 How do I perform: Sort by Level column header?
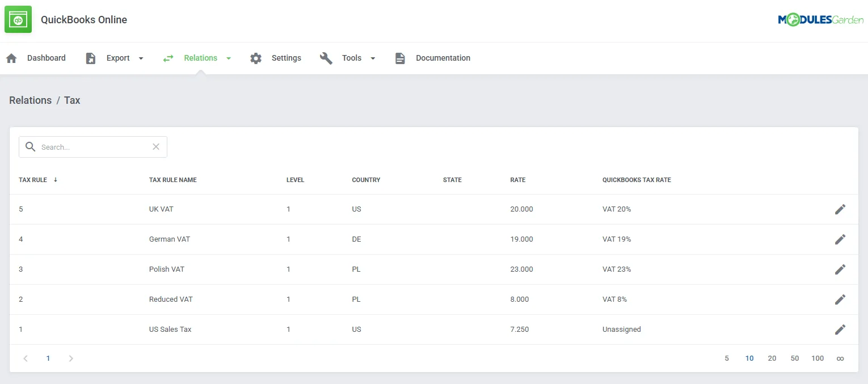tap(296, 180)
